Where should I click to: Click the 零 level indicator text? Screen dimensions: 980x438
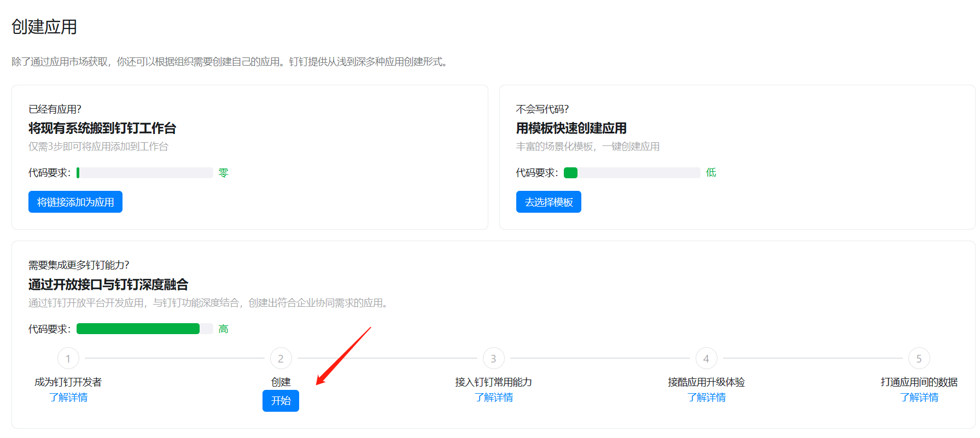tap(223, 173)
